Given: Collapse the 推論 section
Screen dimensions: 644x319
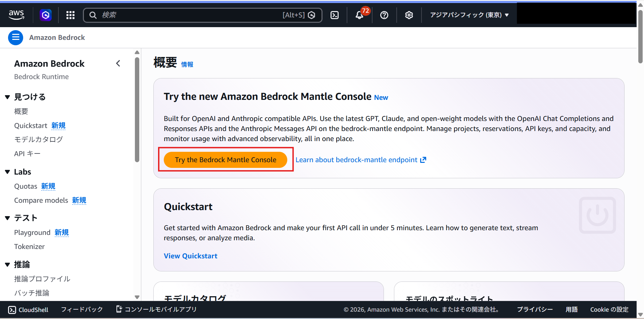Looking at the screenshot, I should [x=7, y=265].
